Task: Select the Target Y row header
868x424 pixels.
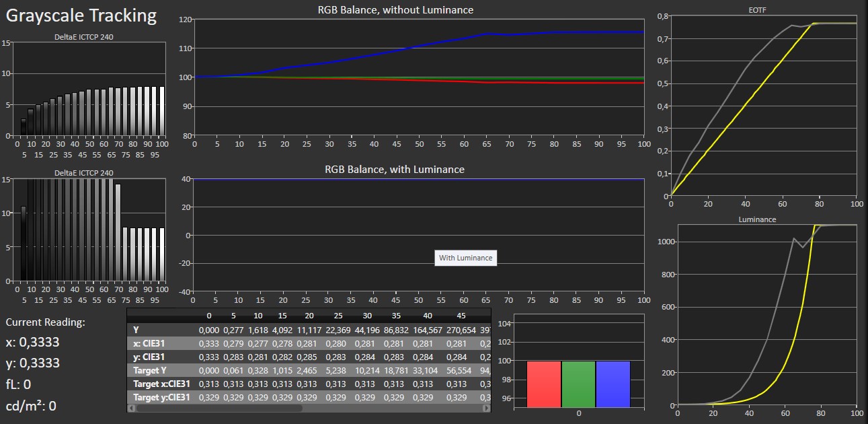Action: (x=151, y=370)
